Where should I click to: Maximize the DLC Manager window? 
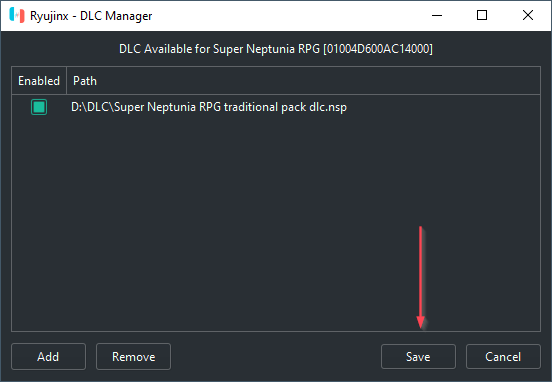pos(482,15)
